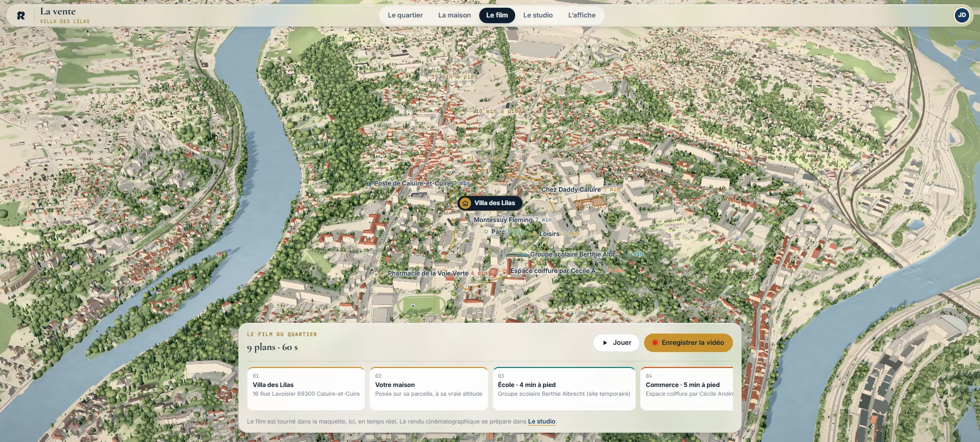Image resolution: width=980 pixels, height=442 pixels.
Task: Switch to La maison tab
Action: pos(455,15)
